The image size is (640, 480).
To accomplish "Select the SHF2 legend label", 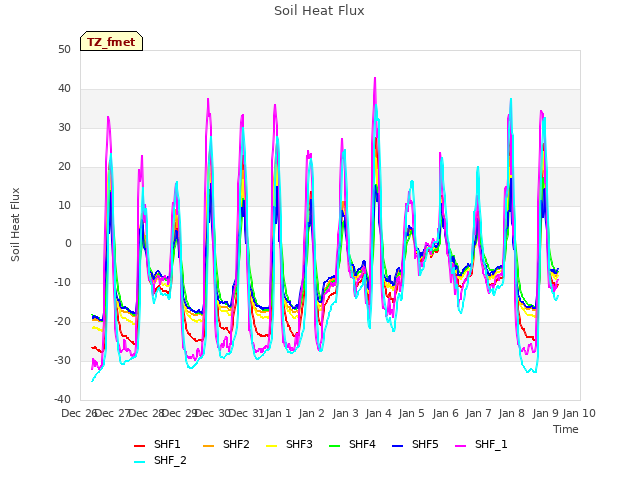I will [x=236, y=444].
